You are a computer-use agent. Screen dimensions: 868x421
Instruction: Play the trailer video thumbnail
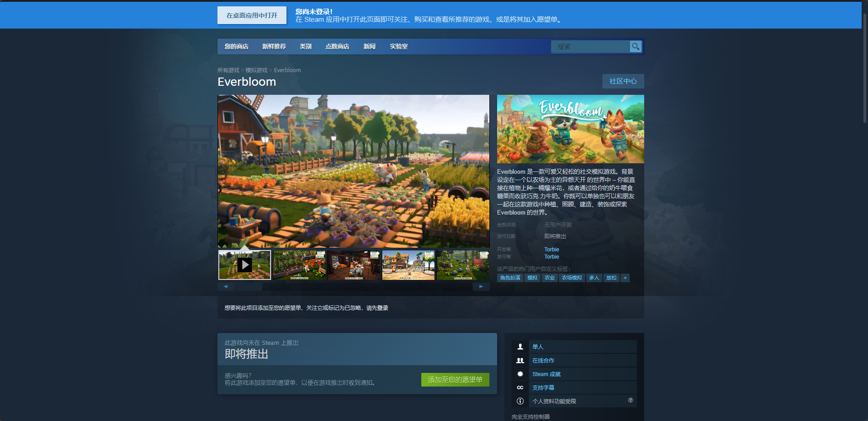tap(245, 265)
